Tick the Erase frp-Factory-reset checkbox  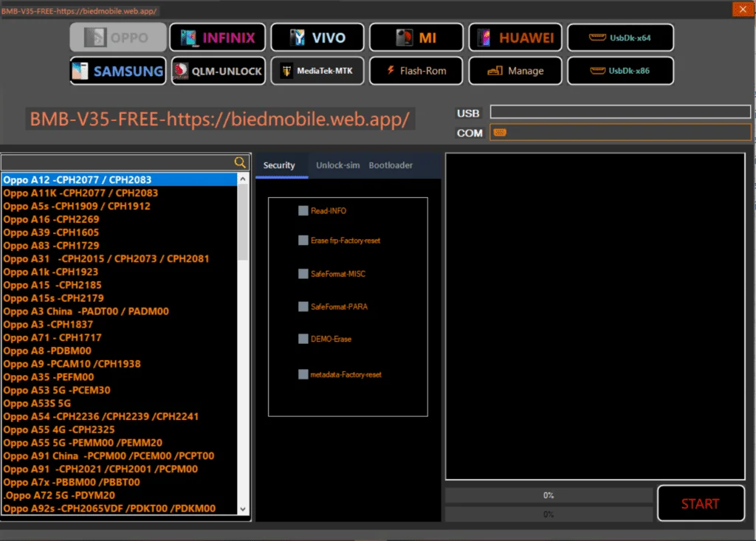tap(303, 240)
